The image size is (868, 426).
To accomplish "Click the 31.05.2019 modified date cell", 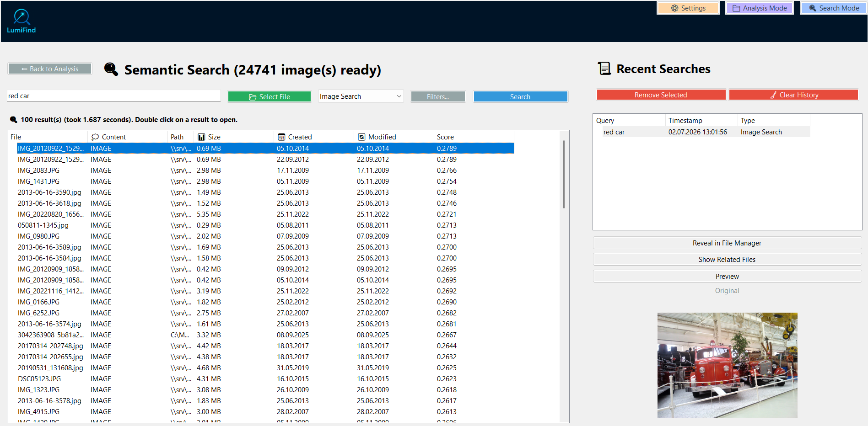I will click(x=373, y=368).
